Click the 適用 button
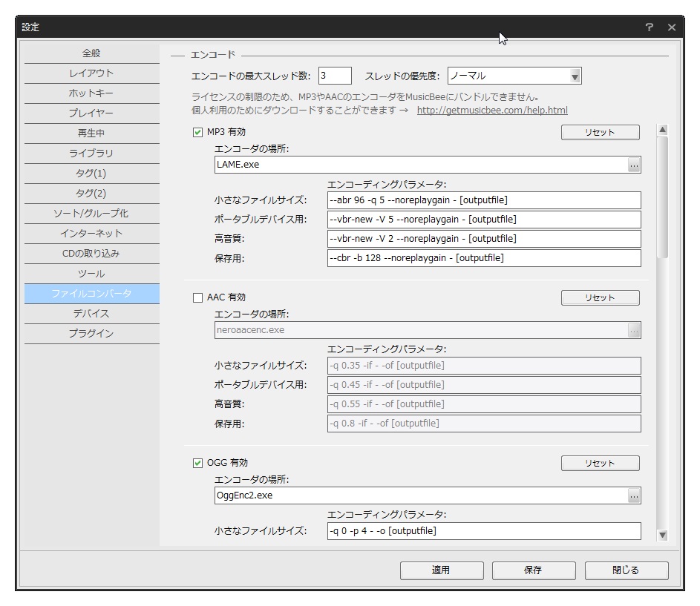The height and width of the screenshot is (606, 700). point(442,570)
